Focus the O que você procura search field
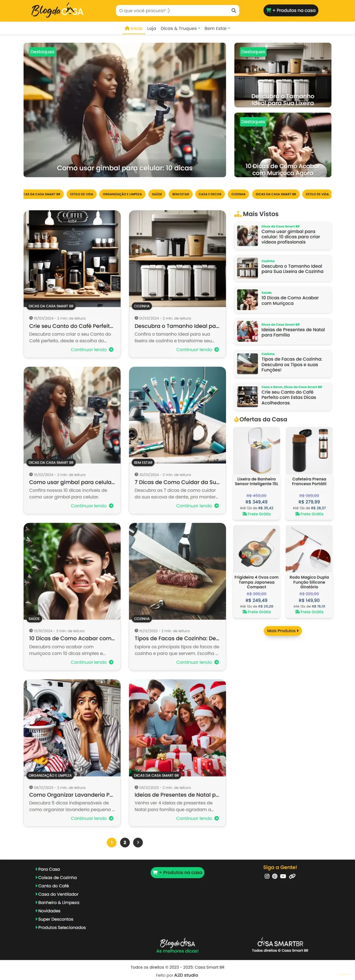 point(174,11)
